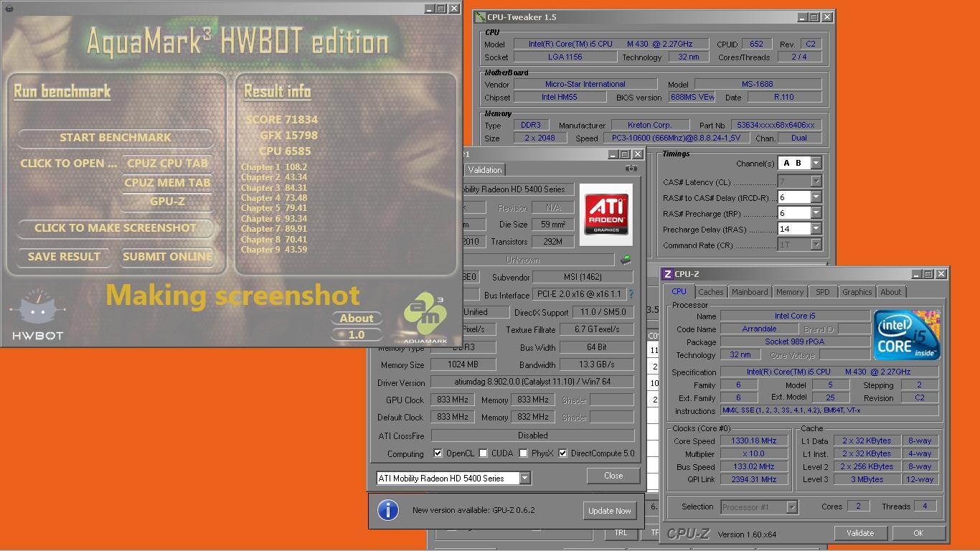Click the GPU-Z screenshot camera icon

click(631, 169)
